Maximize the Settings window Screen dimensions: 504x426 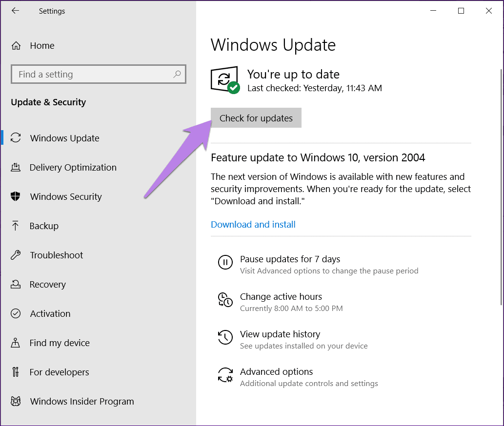tap(461, 11)
